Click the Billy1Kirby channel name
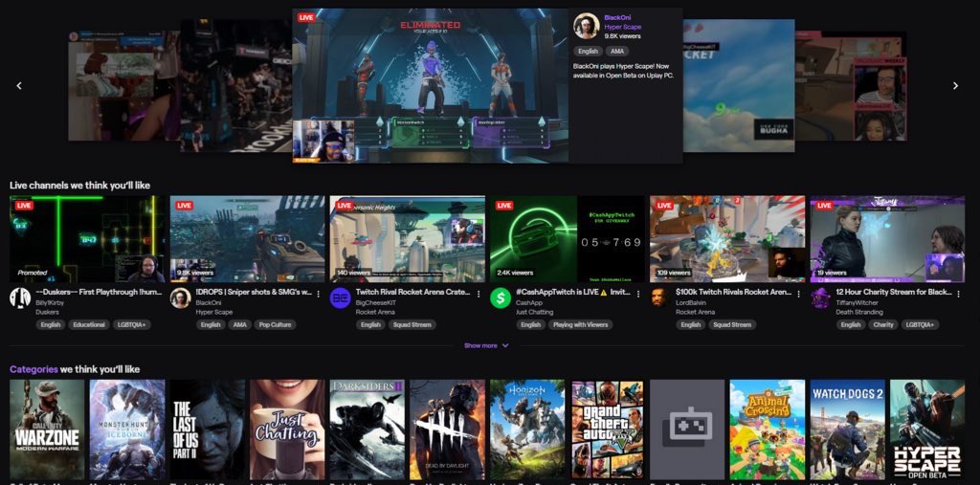Image resolution: width=980 pixels, height=485 pixels. click(x=50, y=302)
